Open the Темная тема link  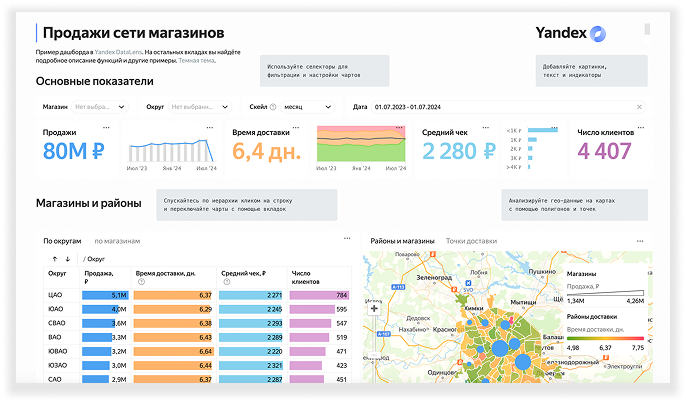(x=196, y=60)
